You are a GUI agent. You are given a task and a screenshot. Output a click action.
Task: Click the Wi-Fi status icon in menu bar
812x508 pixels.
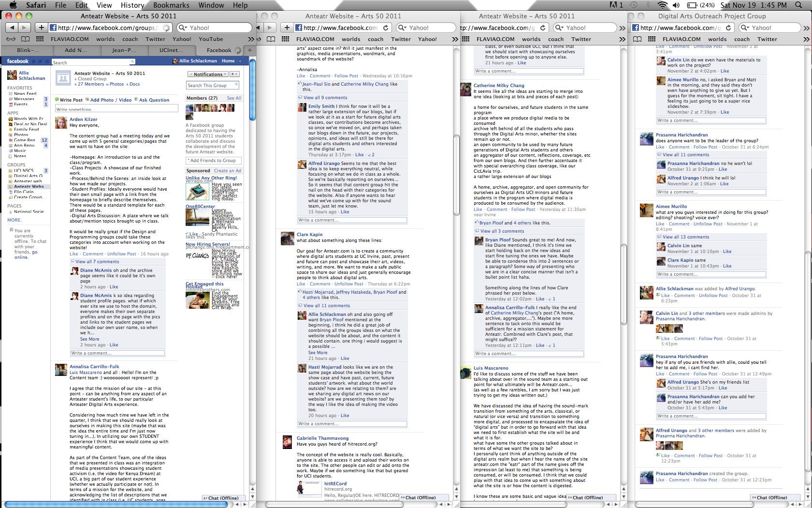(663, 5)
